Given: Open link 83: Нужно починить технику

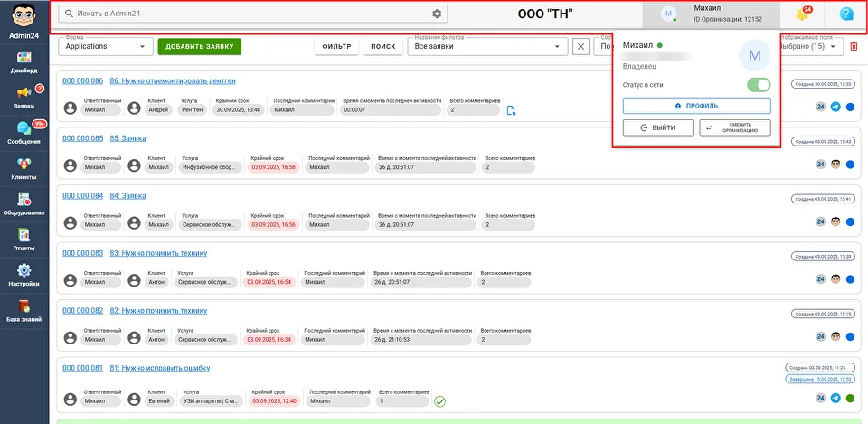Looking at the screenshot, I should pos(158,253).
